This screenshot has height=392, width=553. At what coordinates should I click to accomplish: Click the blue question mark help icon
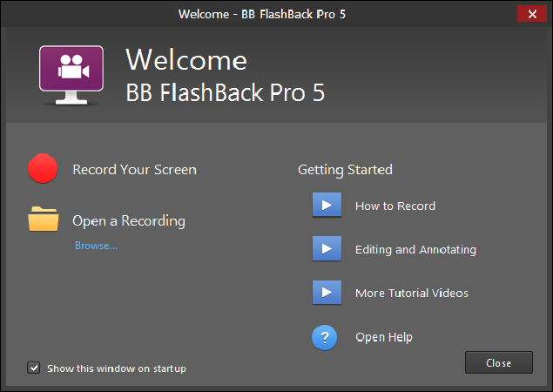325,338
